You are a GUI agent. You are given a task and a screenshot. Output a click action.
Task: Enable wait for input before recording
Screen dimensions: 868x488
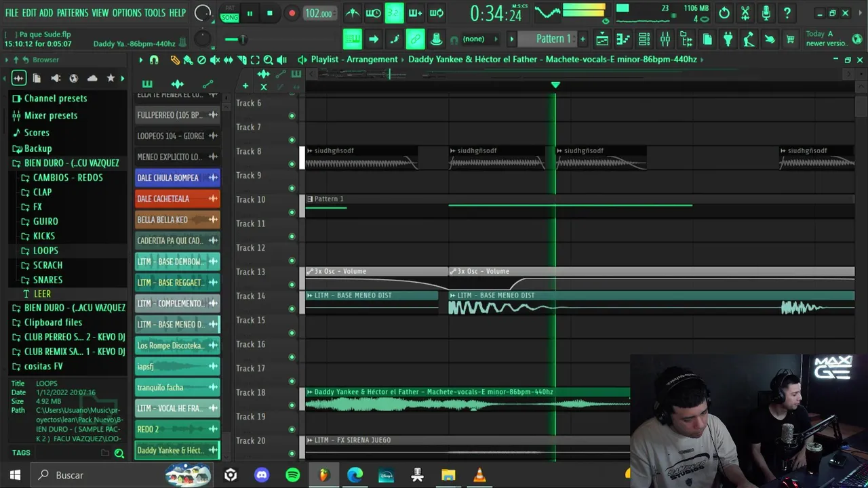[374, 13]
